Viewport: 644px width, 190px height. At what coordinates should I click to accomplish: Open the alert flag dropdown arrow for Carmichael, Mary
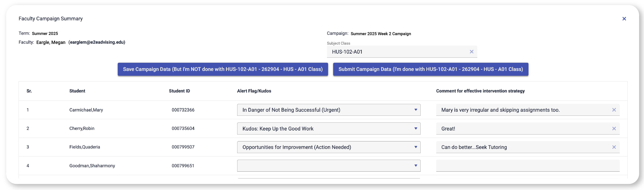[x=415, y=110]
